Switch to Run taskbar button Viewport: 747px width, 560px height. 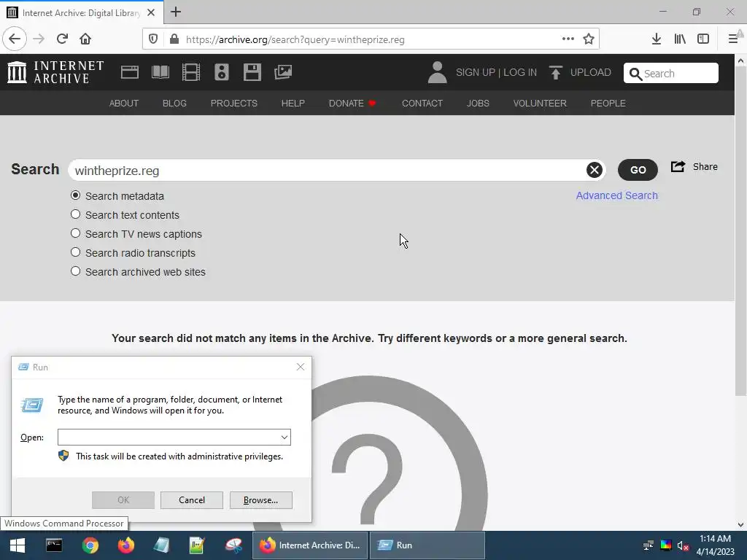click(x=427, y=545)
